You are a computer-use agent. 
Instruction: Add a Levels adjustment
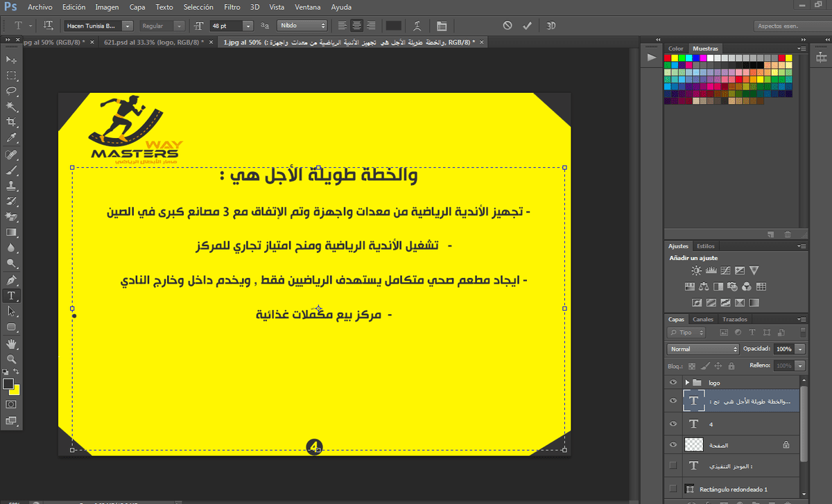pyautogui.click(x=711, y=270)
